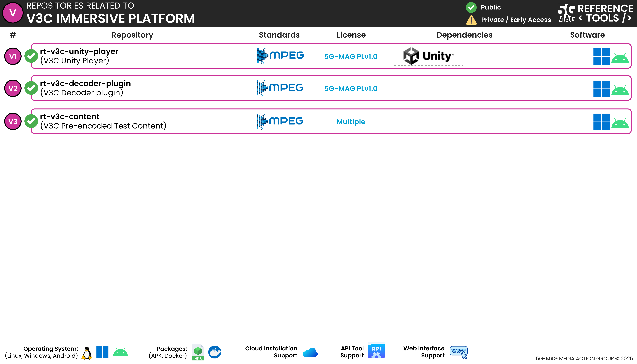Click the Dependencies column header
The image size is (637, 364).
464,35
